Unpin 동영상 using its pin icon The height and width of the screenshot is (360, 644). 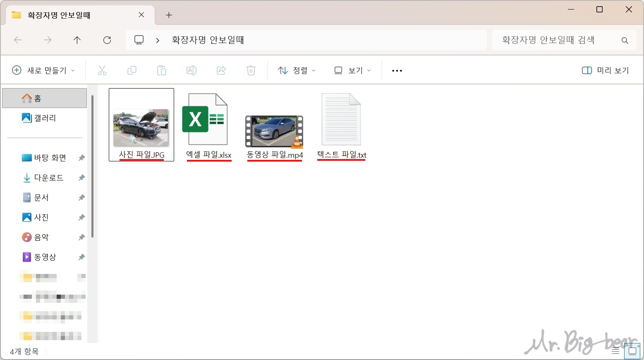pos(81,257)
